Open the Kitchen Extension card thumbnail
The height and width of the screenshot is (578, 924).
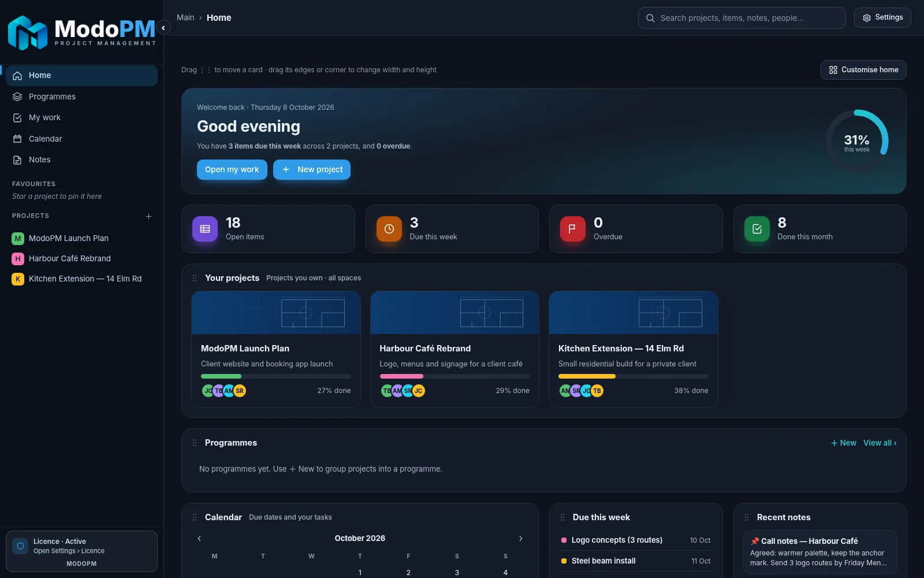pos(634,313)
